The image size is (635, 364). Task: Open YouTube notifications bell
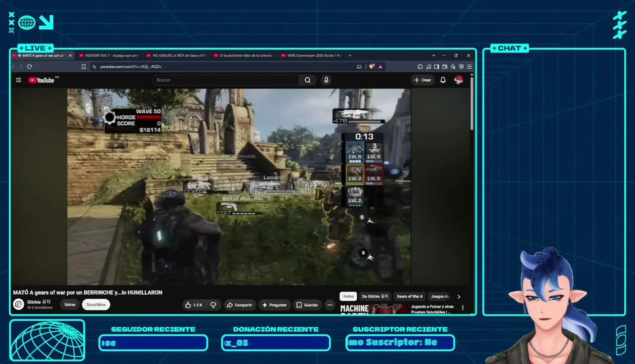[443, 80]
